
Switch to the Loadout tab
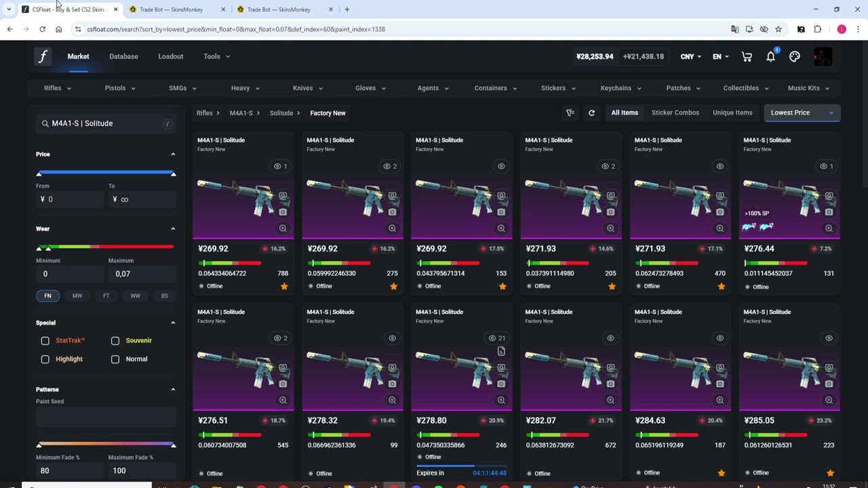click(171, 56)
